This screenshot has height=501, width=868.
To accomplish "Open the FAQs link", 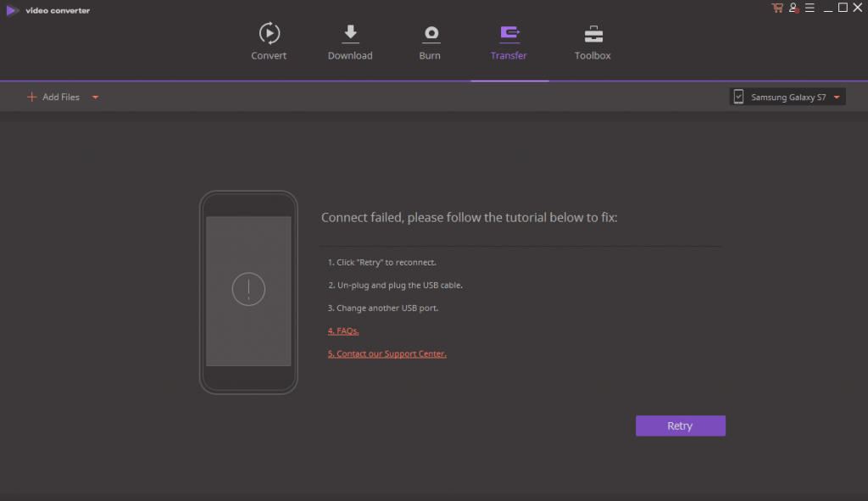I will [343, 331].
